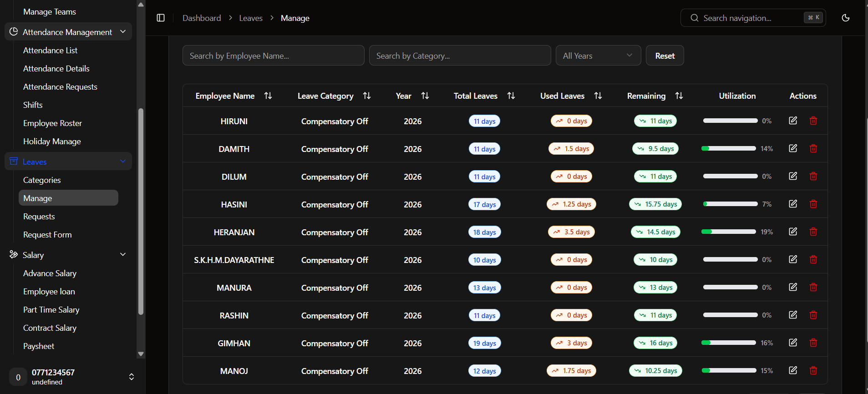Go to Shifts page
868x394 pixels.
[33, 105]
